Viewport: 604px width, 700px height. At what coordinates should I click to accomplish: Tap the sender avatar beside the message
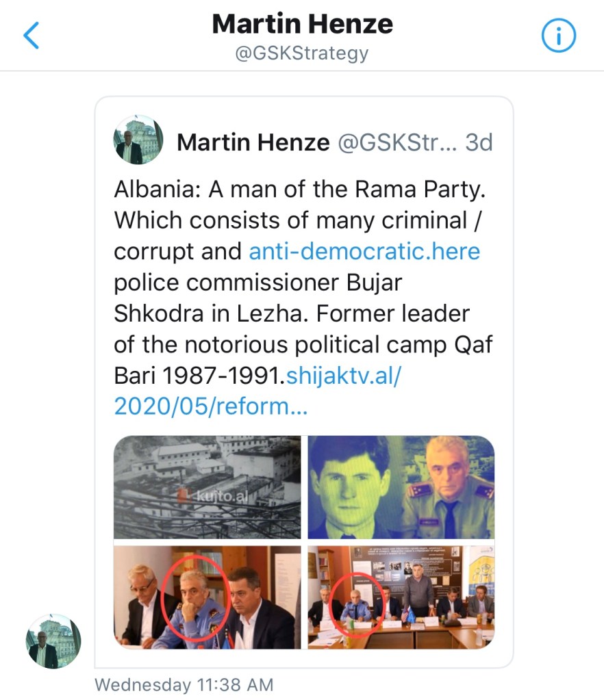point(53,641)
